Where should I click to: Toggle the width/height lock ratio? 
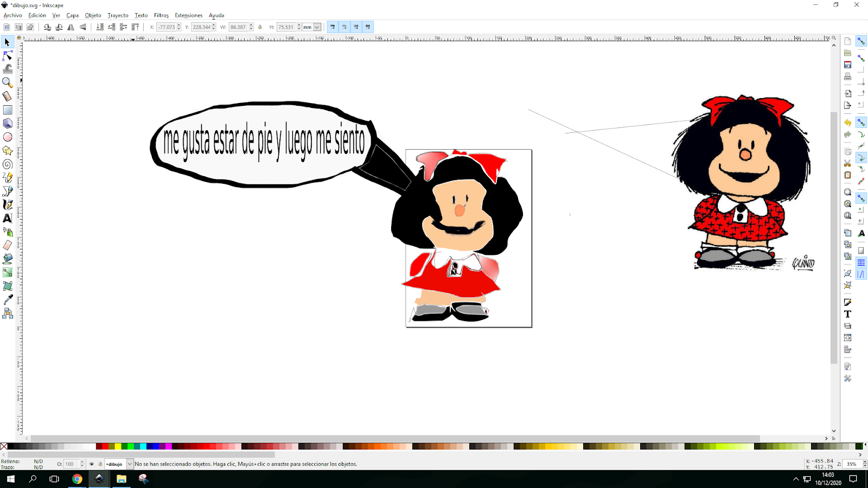260,27
